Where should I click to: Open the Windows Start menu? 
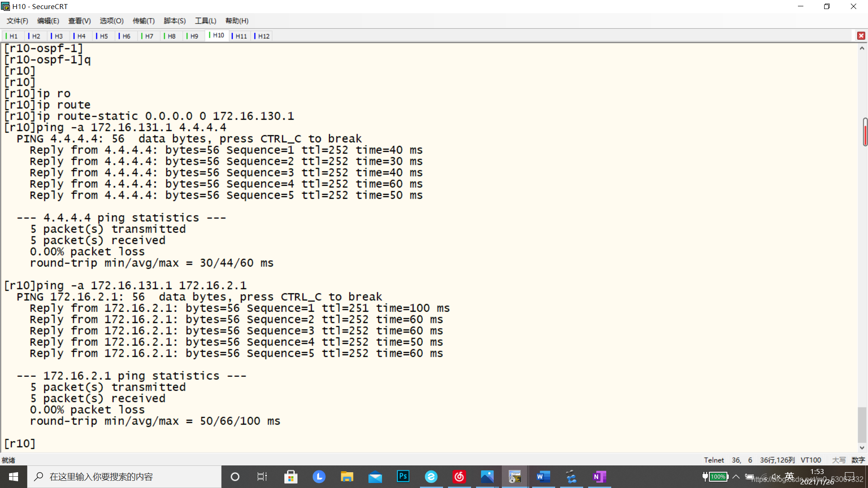[14, 477]
